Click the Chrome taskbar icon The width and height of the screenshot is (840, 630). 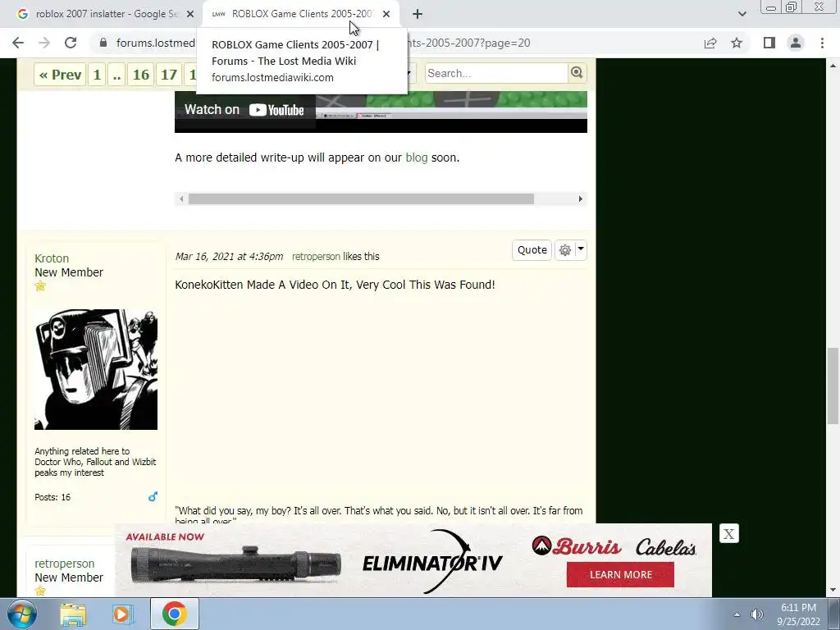[174, 614]
